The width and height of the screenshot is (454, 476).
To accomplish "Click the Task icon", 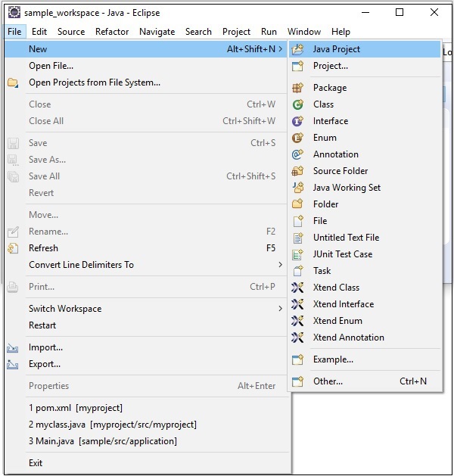I will (x=297, y=270).
